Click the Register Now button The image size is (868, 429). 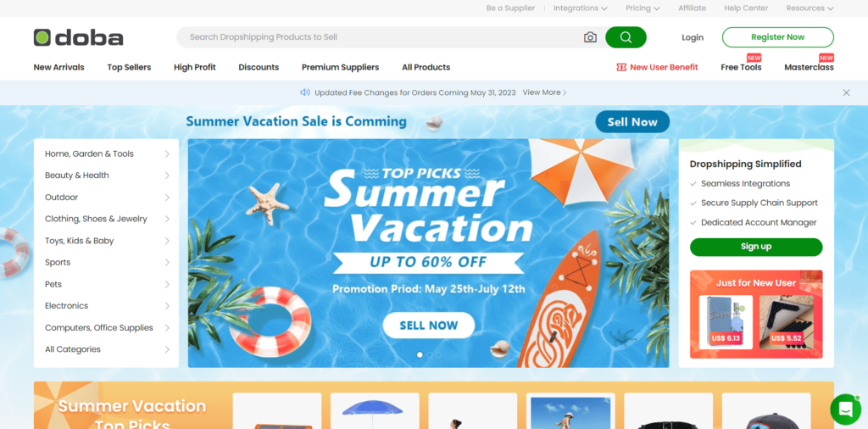pyautogui.click(x=778, y=37)
